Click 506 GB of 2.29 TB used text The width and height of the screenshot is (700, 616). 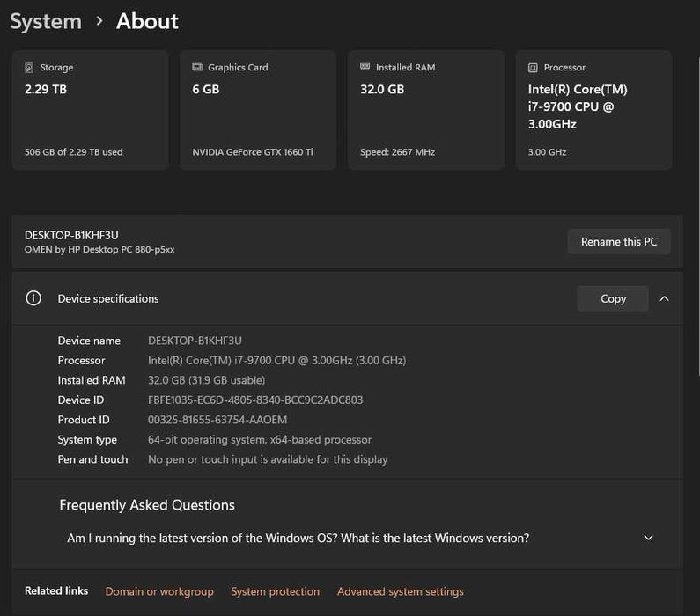tap(74, 152)
